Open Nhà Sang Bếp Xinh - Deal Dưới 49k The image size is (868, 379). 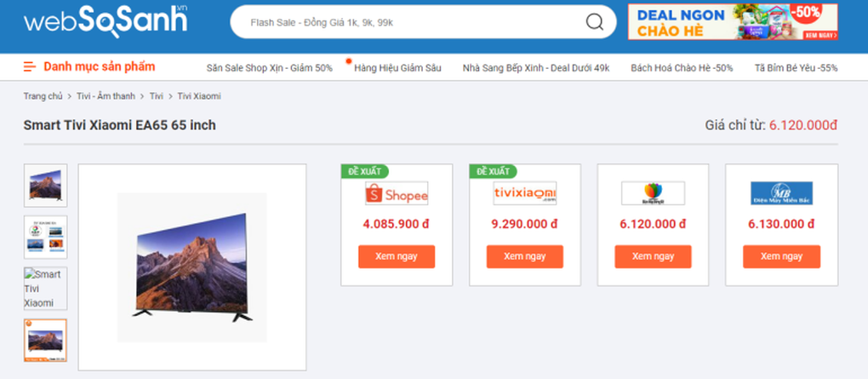pyautogui.click(x=536, y=68)
